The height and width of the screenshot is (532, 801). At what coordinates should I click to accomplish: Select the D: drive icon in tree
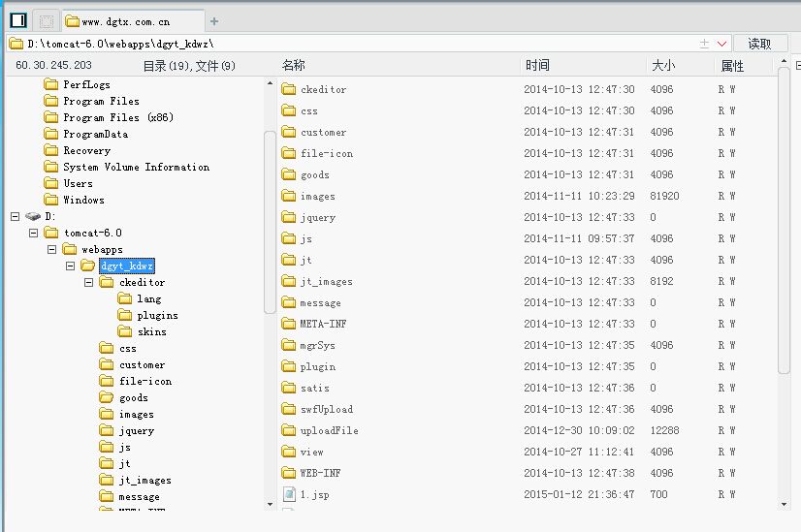(x=33, y=216)
